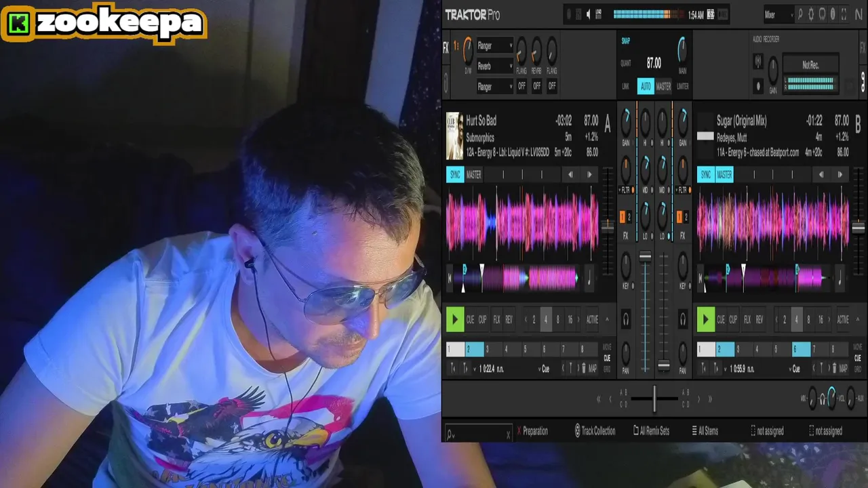Open Preferences gear icon
Screen dimensions: 868x488
pyautogui.click(x=810, y=14)
